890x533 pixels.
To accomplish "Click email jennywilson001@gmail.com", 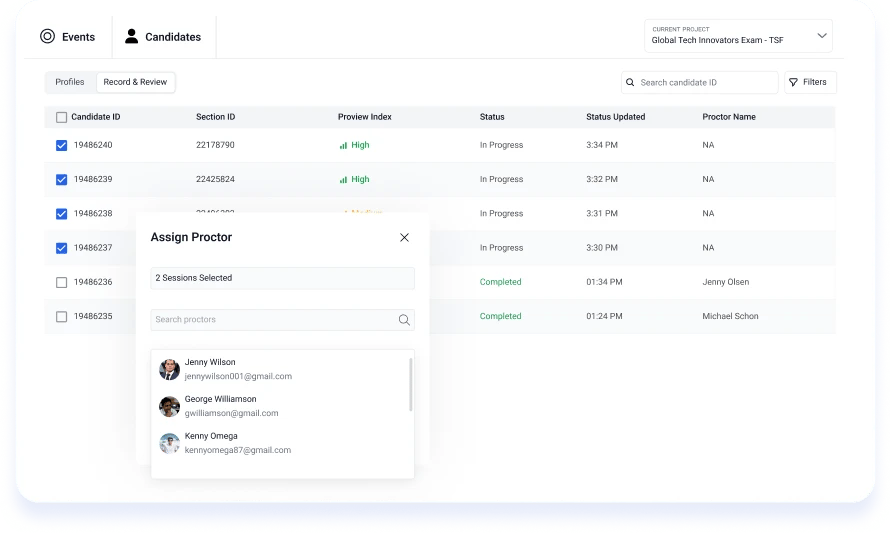I will pyautogui.click(x=238, y=376).
